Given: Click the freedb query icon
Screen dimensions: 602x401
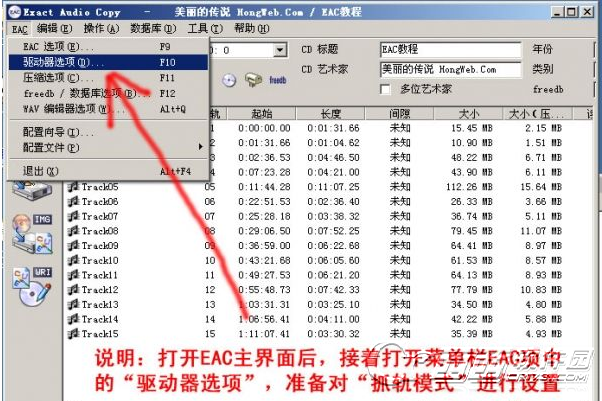Looking at the screenshot, I should coord(253,80).
